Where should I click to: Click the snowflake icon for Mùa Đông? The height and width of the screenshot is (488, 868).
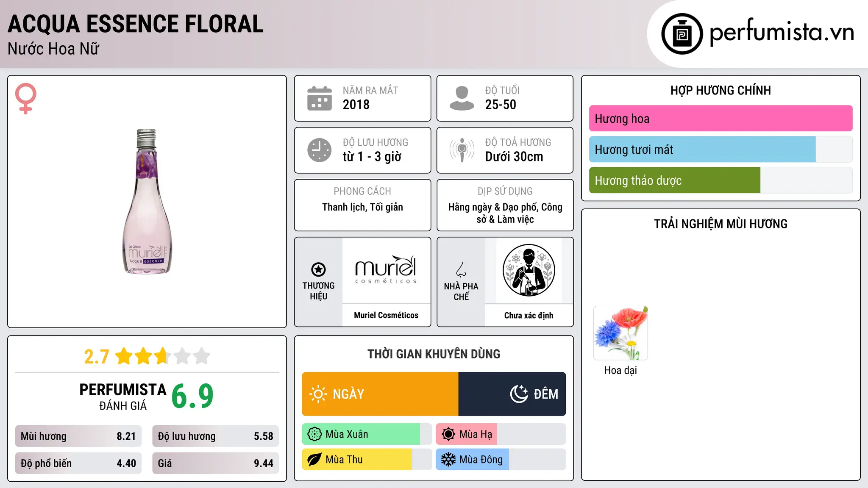pyautogui.click(x=448, y=460)
